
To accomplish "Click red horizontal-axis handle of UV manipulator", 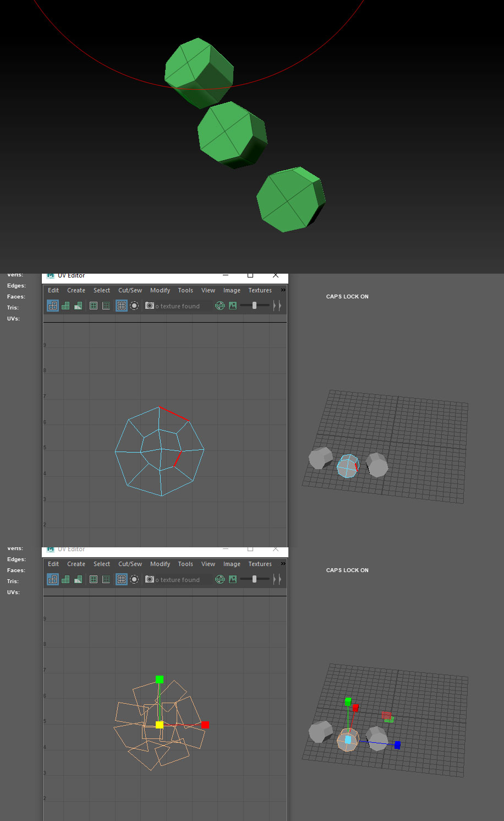I will pyautogui.click(x=205, y=725).
